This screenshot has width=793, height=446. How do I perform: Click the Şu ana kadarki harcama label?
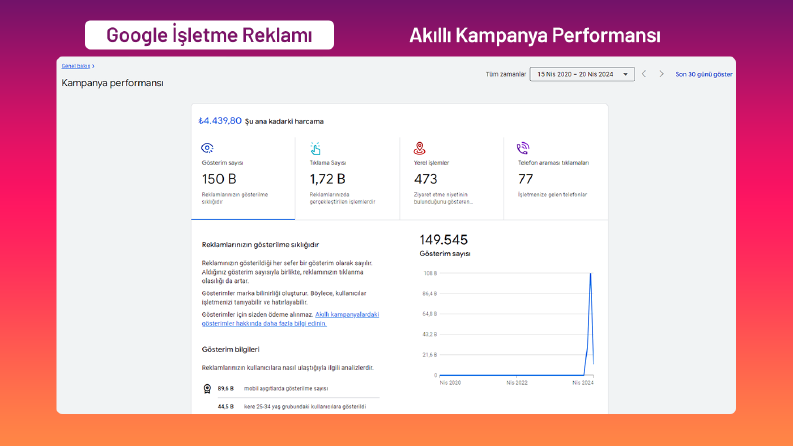tap(284, 121)
